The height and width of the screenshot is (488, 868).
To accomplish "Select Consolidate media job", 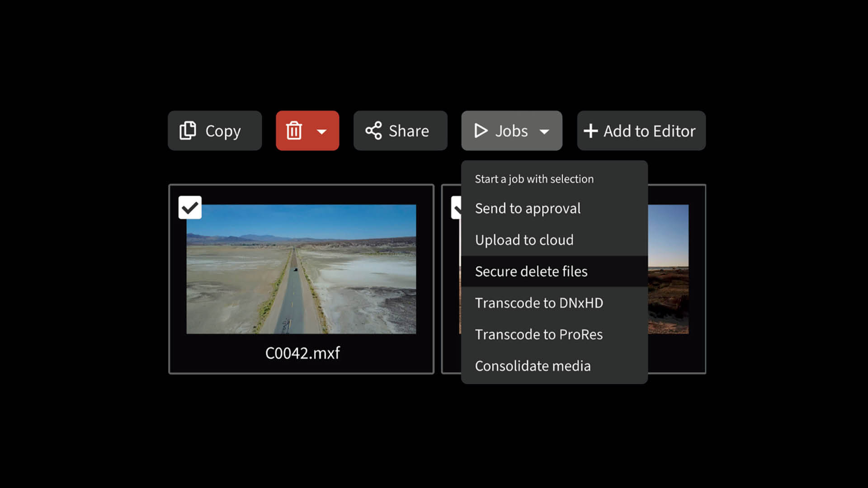I will click(x=554, y=366).
